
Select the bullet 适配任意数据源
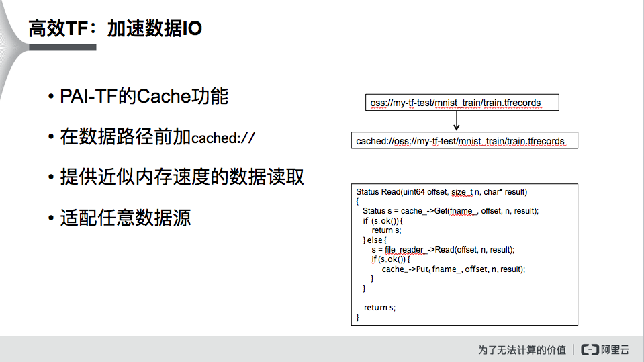126,218
